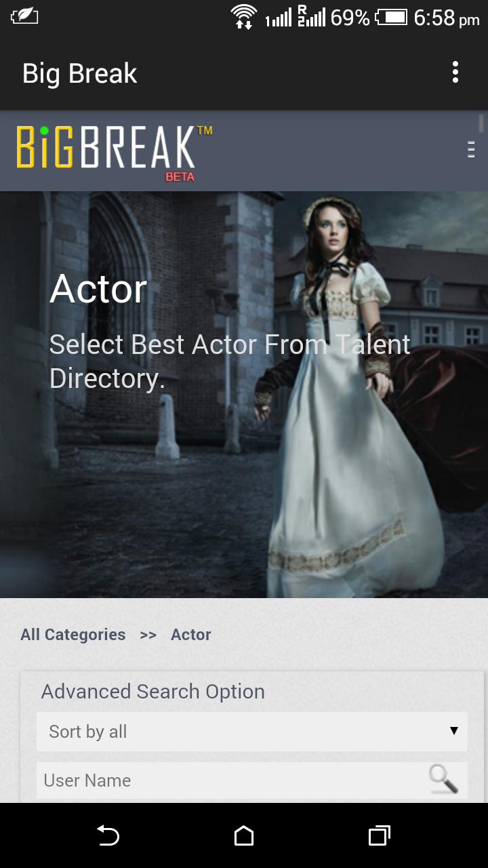Tap the Android home button

tap(244, 835)
